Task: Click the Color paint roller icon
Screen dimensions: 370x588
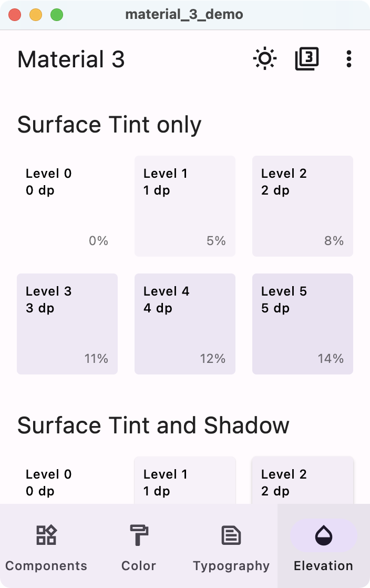Action: point(139,535)
